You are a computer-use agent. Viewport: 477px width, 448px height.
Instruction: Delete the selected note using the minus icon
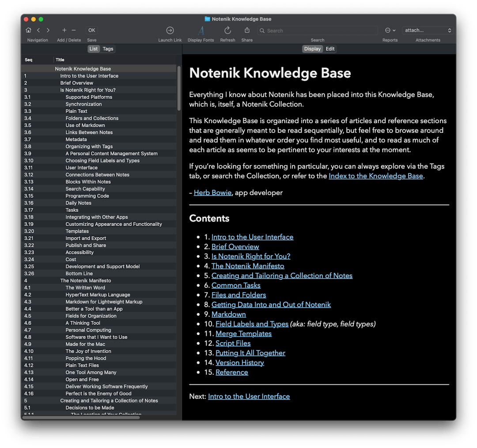[73, 30]
